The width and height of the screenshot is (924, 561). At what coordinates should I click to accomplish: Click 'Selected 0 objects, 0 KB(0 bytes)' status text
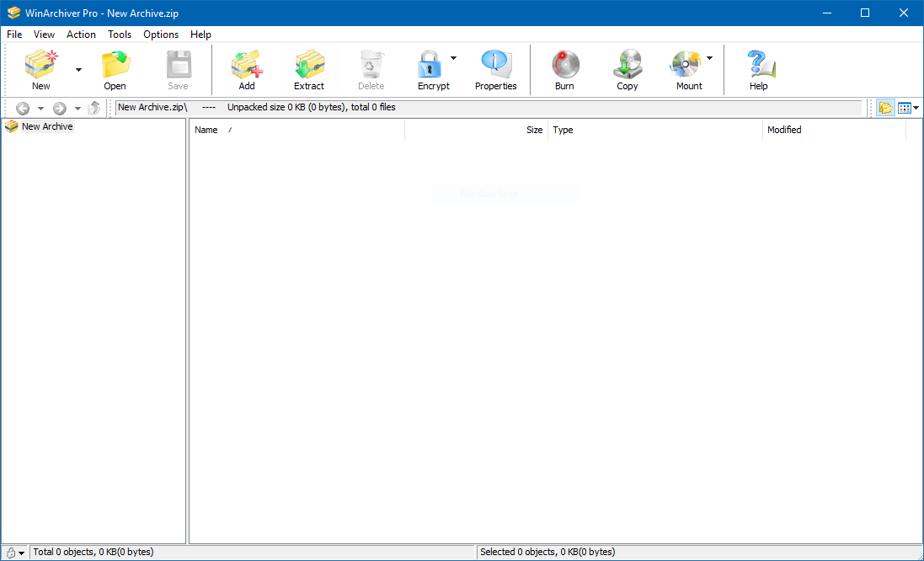[x=547, y=553]
